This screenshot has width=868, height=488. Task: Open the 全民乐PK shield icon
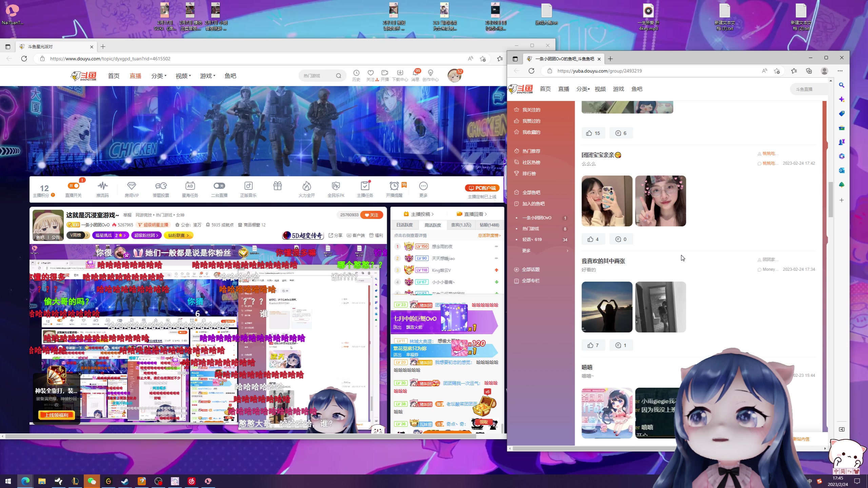(x=336, y=186)
